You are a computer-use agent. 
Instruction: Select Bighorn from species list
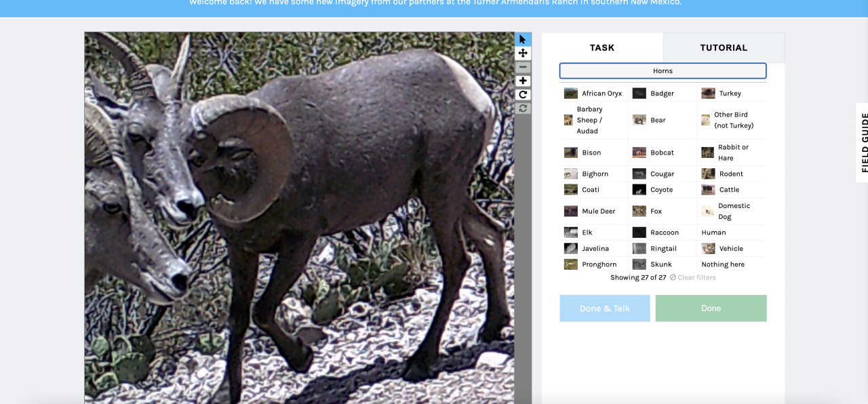pos(594,174)
